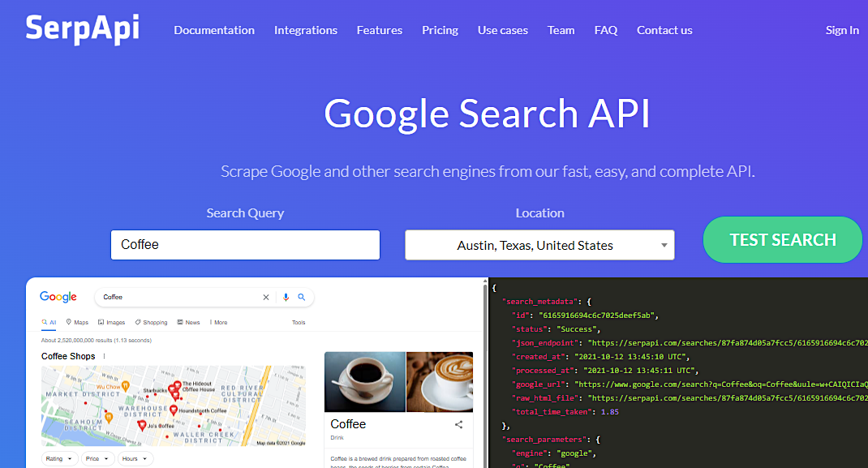Click the id value 6165916694c6c7025deef5ab
Image resolution: width=868 pixels, height=468 pixels.
point(599,316)
